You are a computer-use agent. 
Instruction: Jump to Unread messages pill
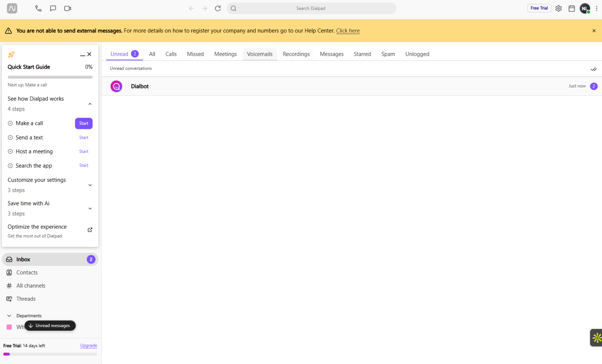pyautogui.click(x=50, y=325)
